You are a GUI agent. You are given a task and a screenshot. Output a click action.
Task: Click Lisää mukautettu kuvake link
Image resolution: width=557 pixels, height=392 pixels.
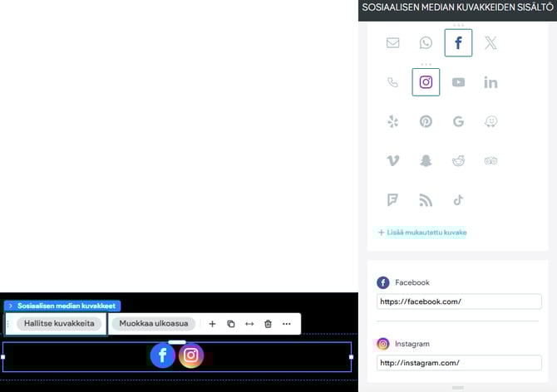(422, 233)
